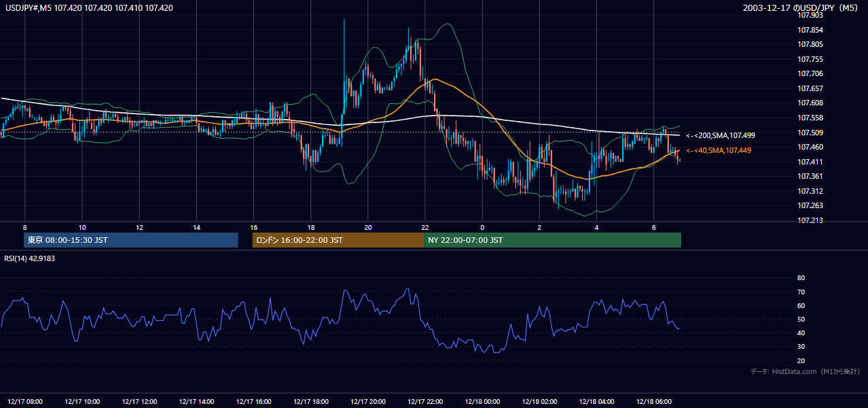Screen dimensions: 868x408
Task: Click price axis value 107.657
Action: coord(810,88)
